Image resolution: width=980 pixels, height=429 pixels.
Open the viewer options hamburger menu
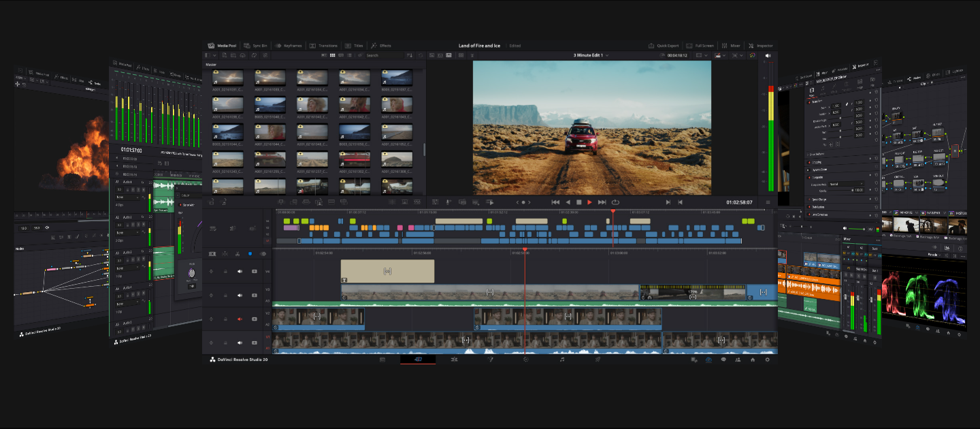click(768, 202)
